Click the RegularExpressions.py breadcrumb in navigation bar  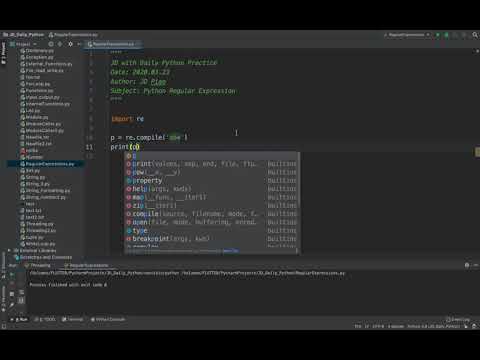[73, 35]
